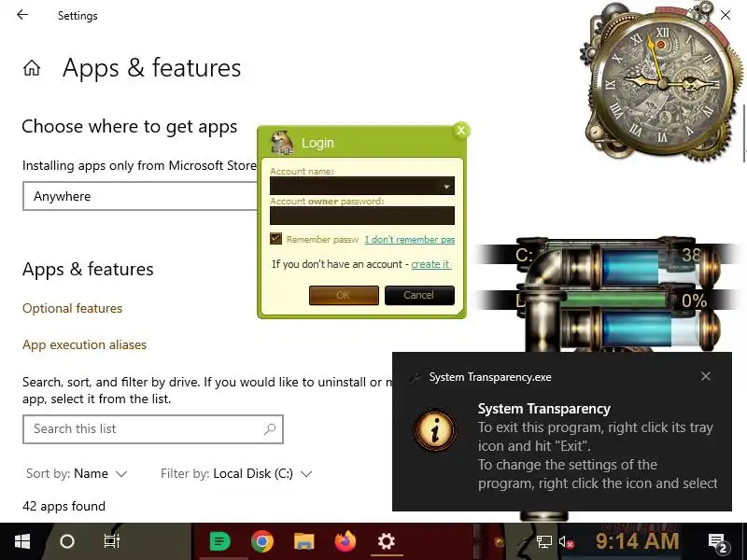Click the "42 apps found" text

(x=63, y=506)
